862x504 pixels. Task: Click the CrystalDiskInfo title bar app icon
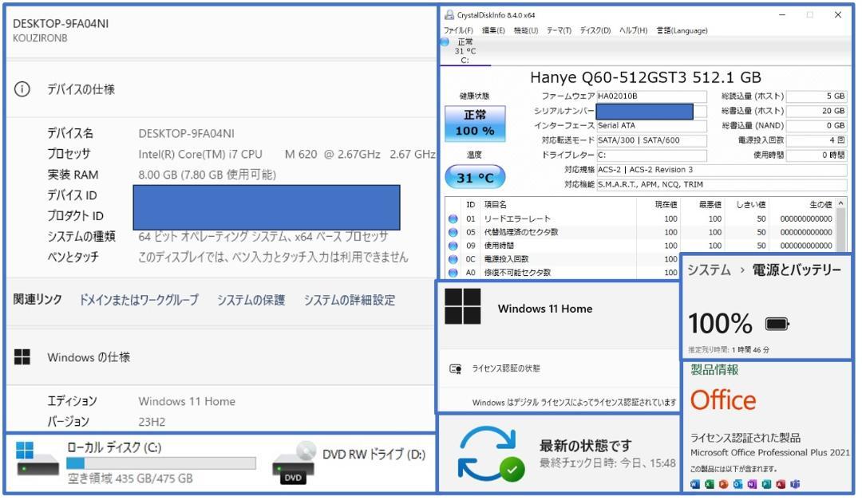coord(449,15)
